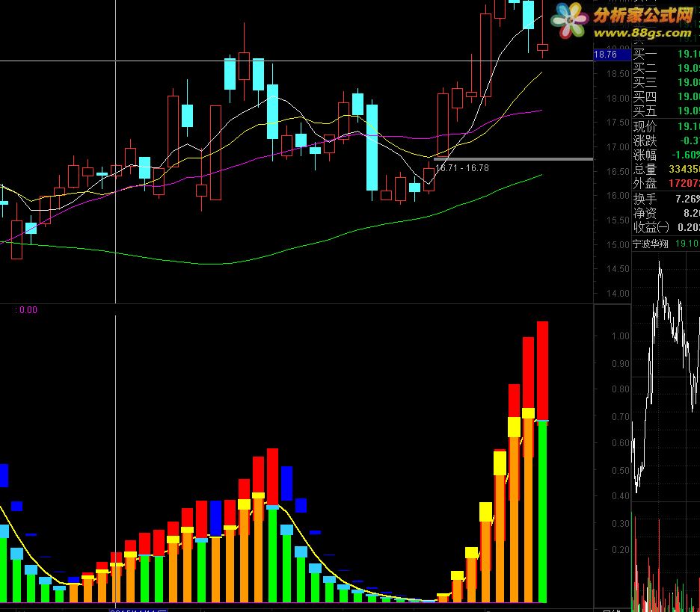Click the 19.10 price beside 宁波华翔
700x612 pixels.
pyautogui.click(x=687, y=244)
